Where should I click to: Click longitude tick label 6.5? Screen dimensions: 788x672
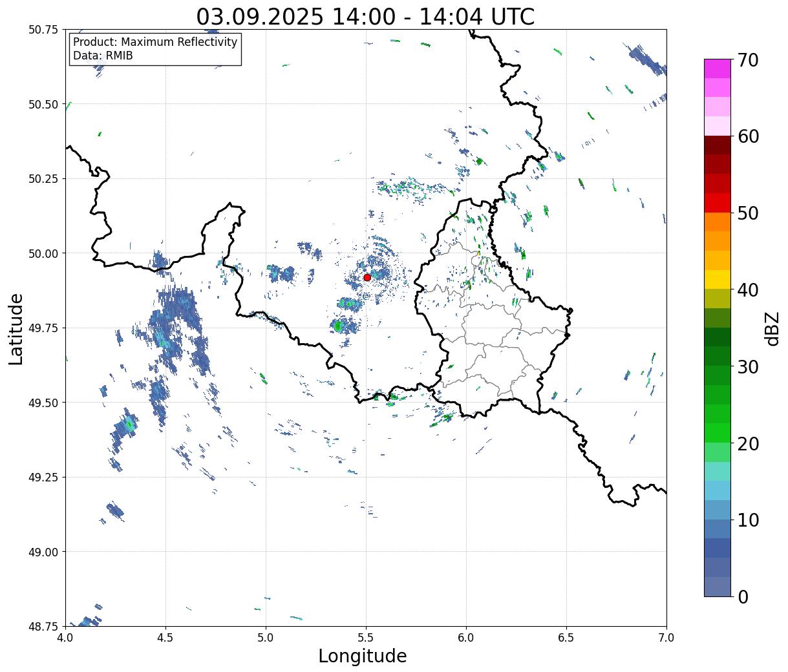[x=566, y=638]
